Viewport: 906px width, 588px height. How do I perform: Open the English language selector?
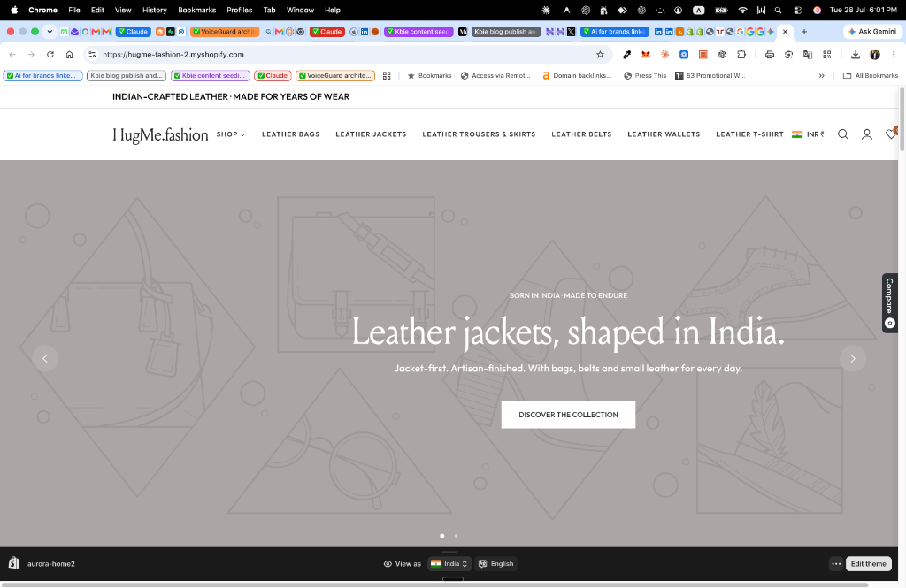(496, 564)
